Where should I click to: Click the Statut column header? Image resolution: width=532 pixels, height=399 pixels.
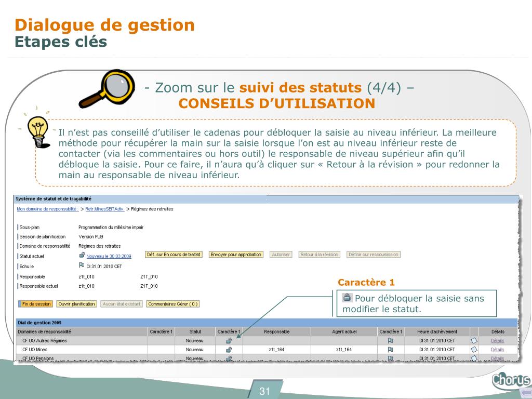pos(195,331)
